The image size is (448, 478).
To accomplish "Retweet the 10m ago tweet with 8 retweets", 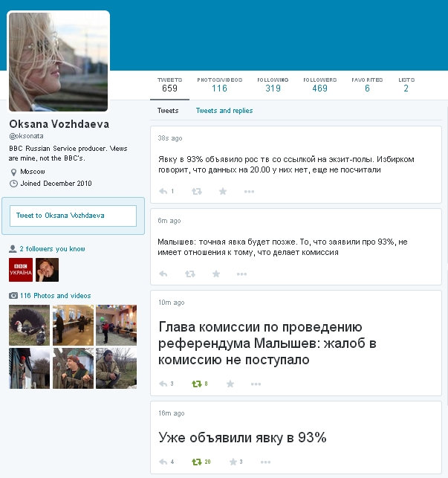I will 196,384.
